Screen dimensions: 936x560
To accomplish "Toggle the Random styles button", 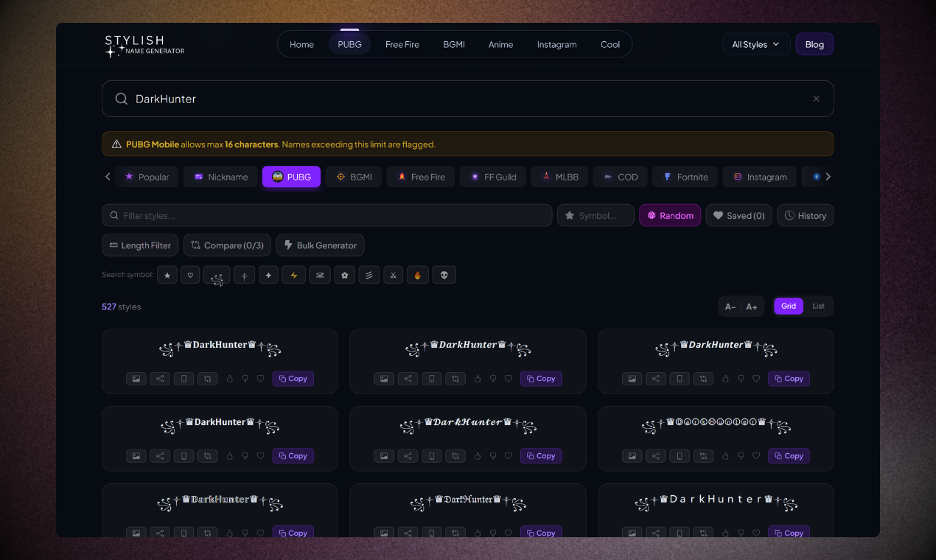I will coord(670,215).
